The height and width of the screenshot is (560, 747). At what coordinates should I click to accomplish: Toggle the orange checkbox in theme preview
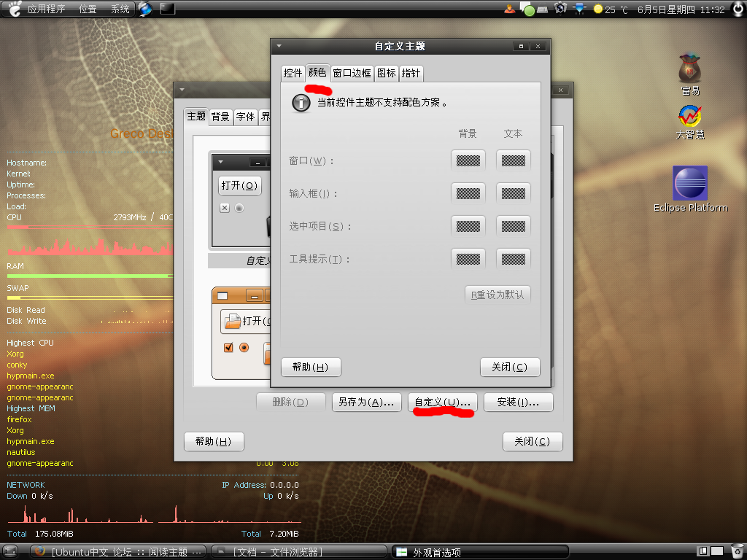228,348
